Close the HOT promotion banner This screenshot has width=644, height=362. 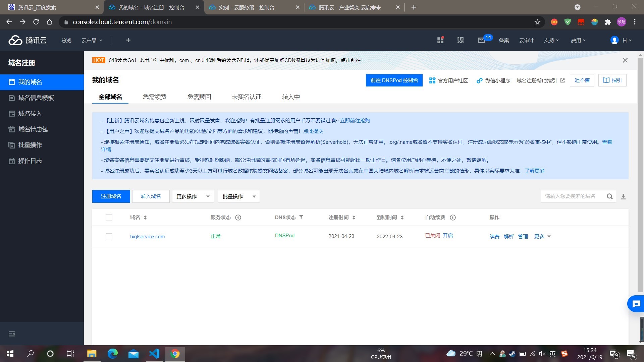pyautogui.click(x=625, y=60)
